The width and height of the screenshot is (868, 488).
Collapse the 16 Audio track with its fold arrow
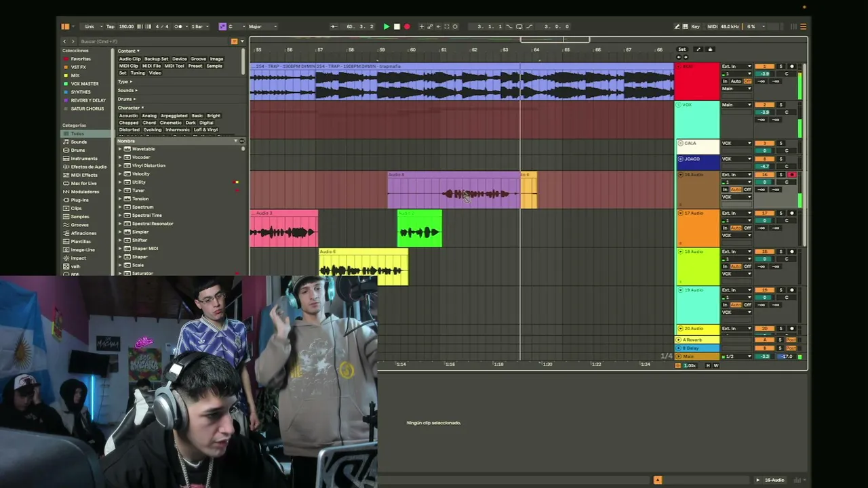[x=680, y=175]
